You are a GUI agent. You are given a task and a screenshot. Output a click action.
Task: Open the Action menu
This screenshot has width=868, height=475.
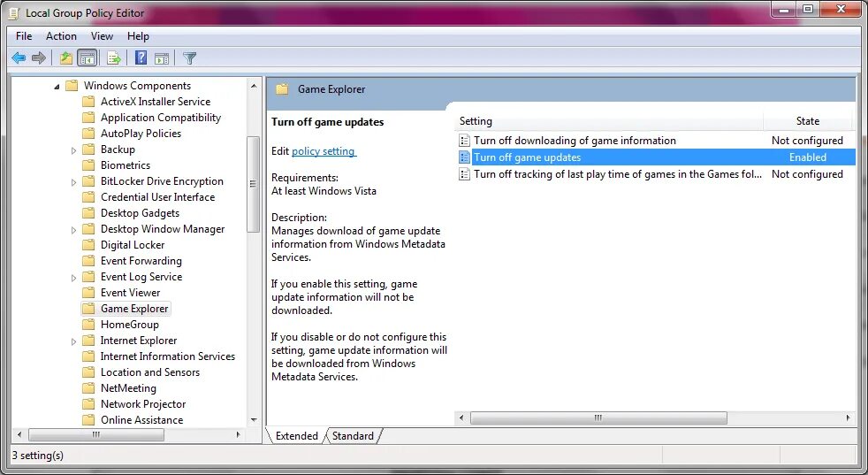[x=61, y=36]
